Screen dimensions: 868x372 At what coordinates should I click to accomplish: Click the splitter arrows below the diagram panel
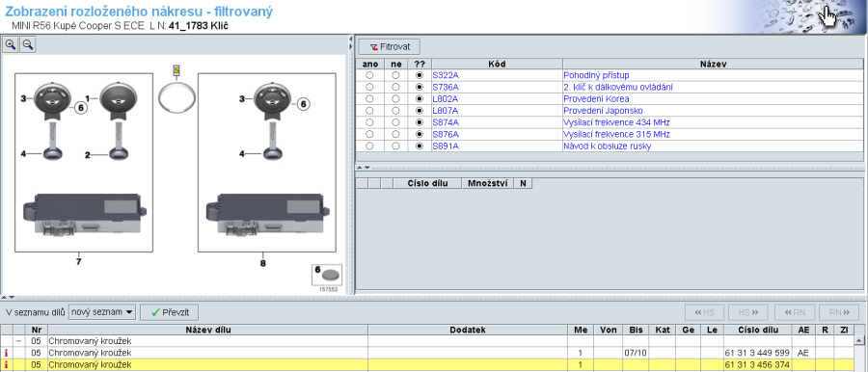8,297
